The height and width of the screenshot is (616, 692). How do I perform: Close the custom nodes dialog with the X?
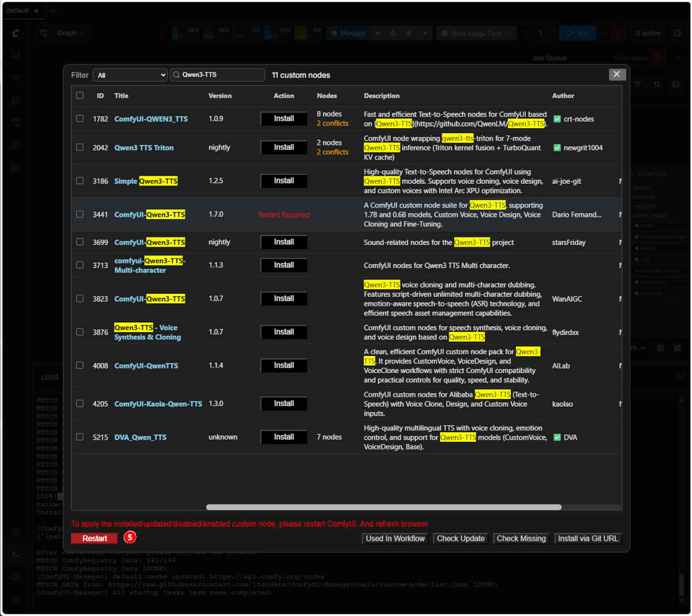click(x=617, y=74)
